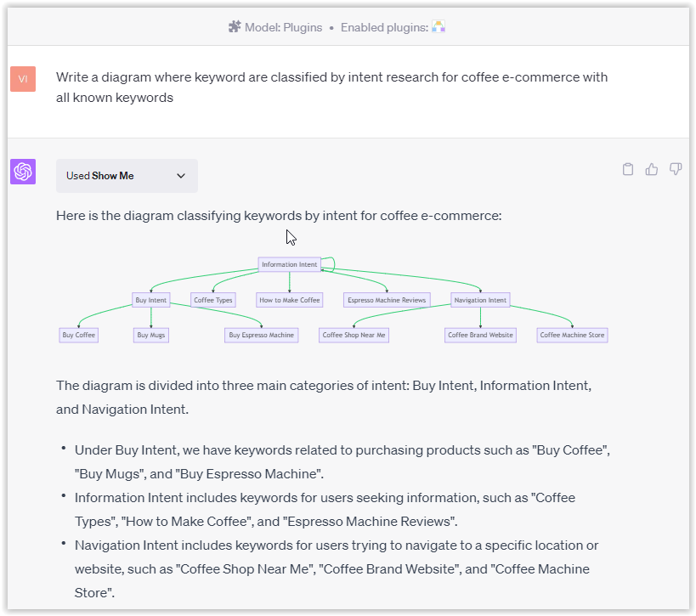Give the response a thumbs down

tap(675, 168)
